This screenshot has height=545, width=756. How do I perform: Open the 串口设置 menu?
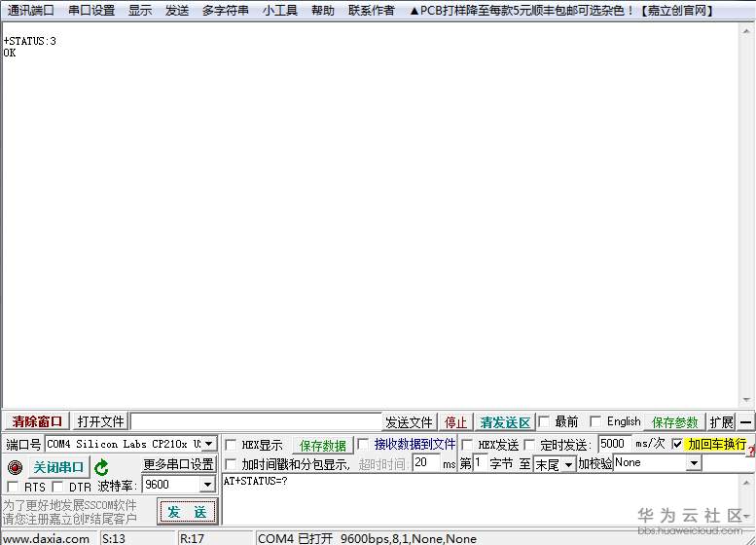[91, 10]
